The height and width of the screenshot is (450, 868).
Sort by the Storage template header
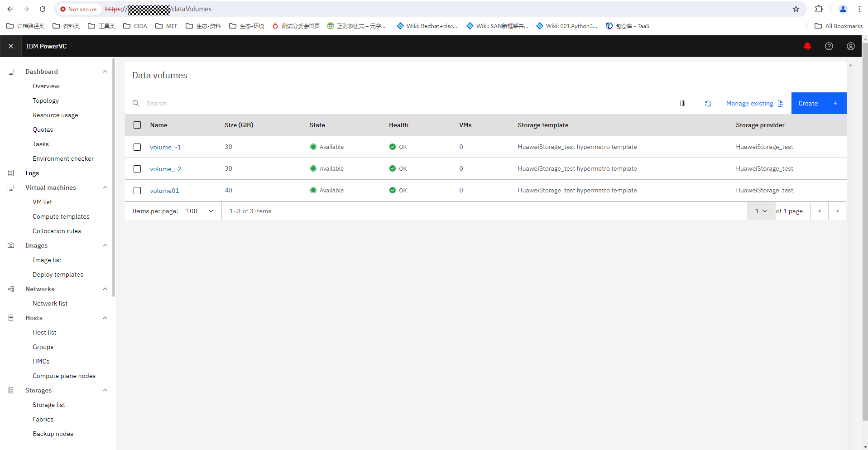543,125
